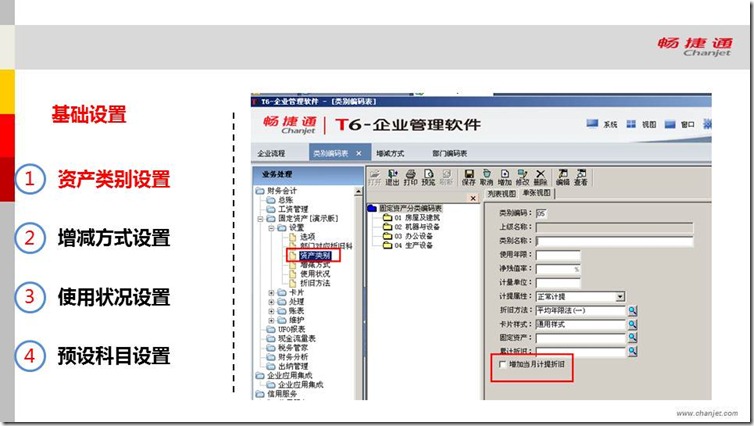Select 折旧方法 in navigation tree
Viewport: 754px width, 426px height.
click(315, 283)
